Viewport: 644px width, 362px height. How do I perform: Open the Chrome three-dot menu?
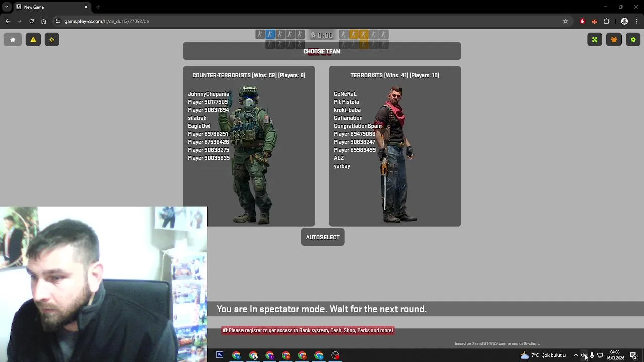point(637,21)
